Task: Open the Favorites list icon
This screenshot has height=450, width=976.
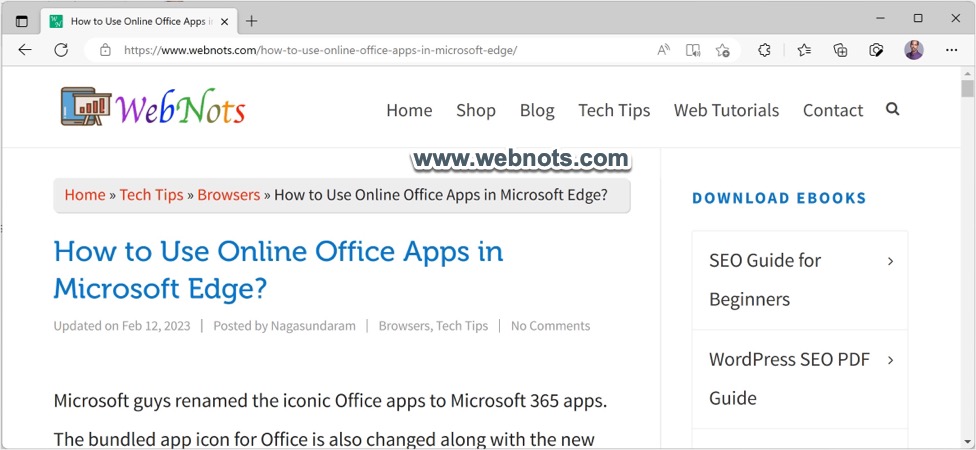Action: coord(804,50)
